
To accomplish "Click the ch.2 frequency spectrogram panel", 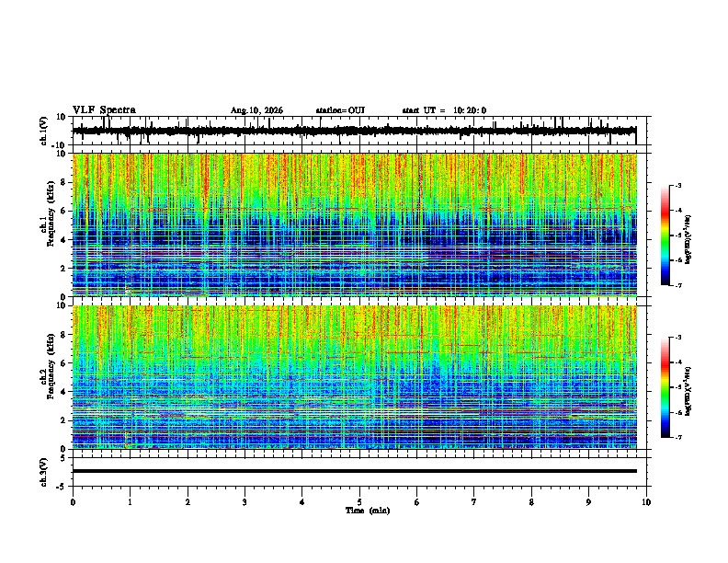I will coord(355,377).
